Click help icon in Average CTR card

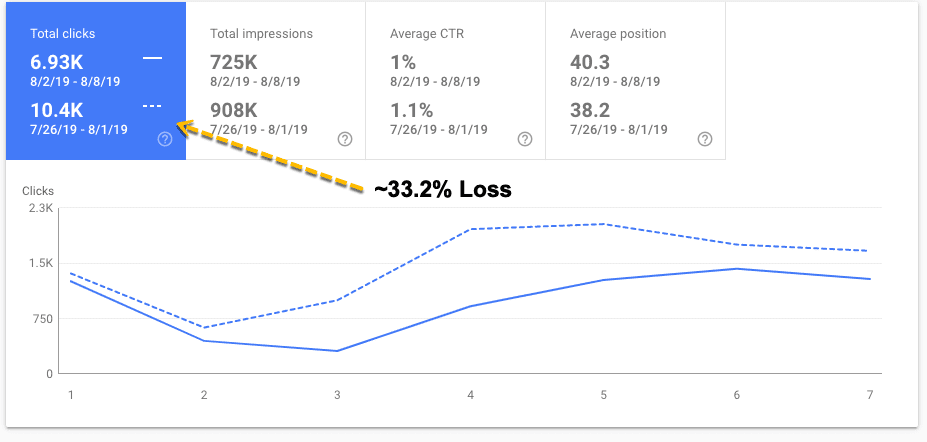(x=525, y=139)
